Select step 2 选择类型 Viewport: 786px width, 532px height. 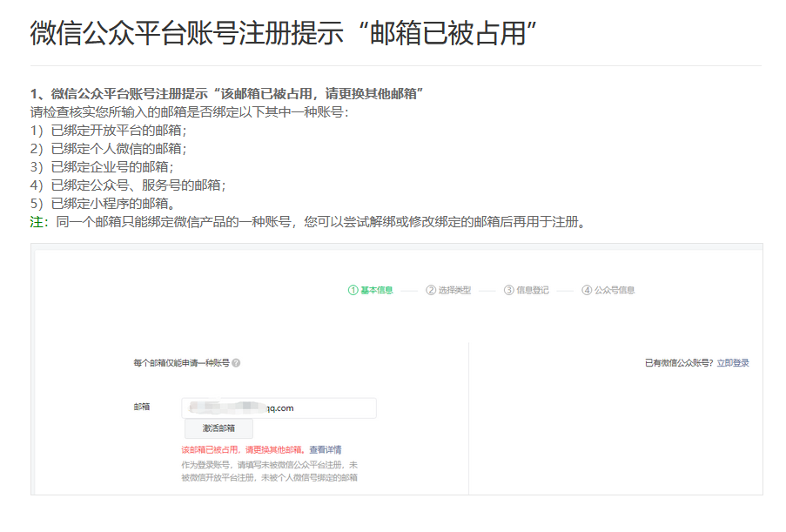(x=448, y=290)
